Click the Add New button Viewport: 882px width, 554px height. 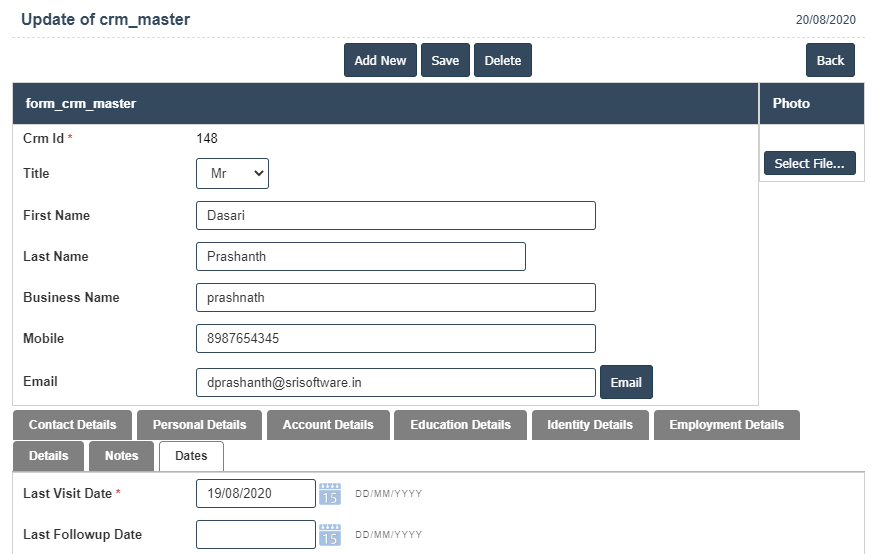380,60
